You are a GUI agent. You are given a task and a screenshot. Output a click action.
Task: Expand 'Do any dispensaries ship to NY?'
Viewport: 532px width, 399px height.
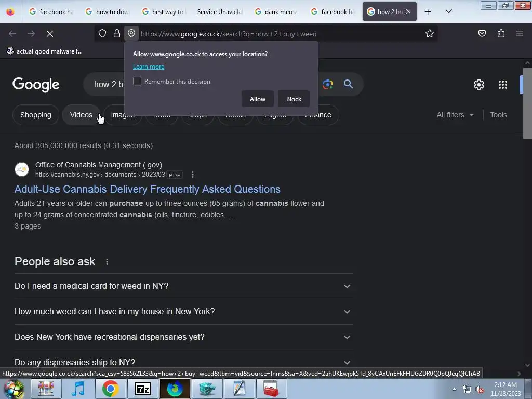[x=183, y=362]
